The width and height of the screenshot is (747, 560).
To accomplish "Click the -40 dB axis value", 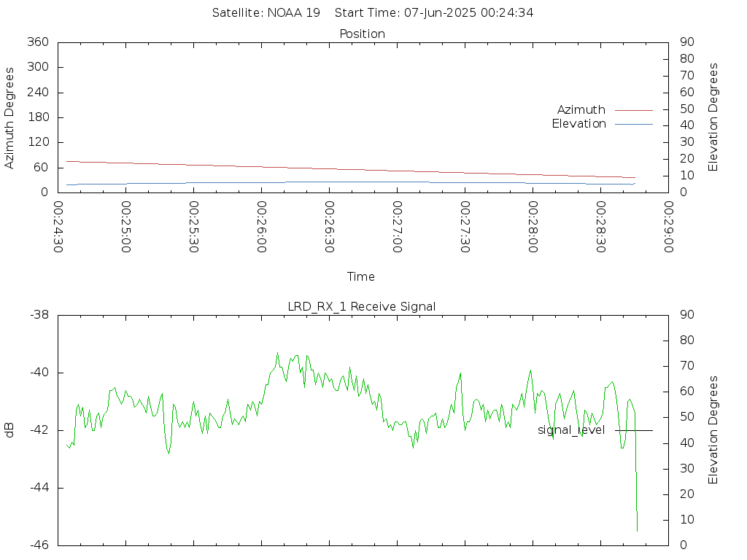I will click(39, 373).
